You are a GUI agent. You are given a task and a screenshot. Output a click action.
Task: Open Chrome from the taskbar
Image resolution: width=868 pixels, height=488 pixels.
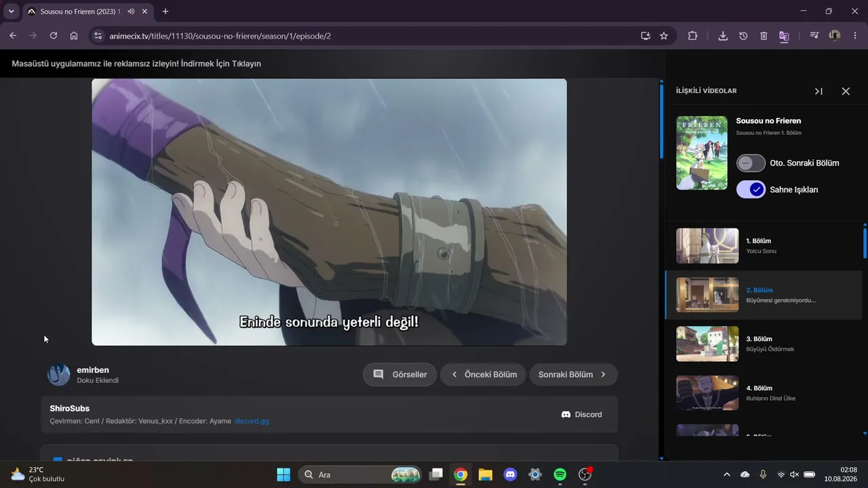[x=460, y=474]
